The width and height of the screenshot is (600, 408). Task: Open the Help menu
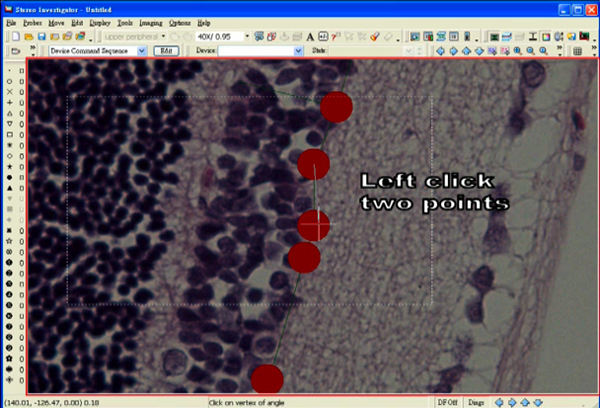tap(204, 21)
